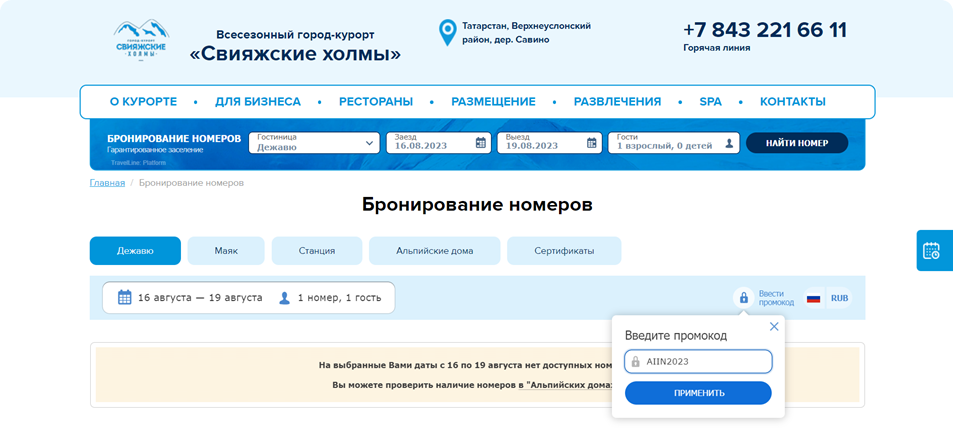Click the НАЙТИ НОМЕР button
953x428 pixels.
pos(797,143)
